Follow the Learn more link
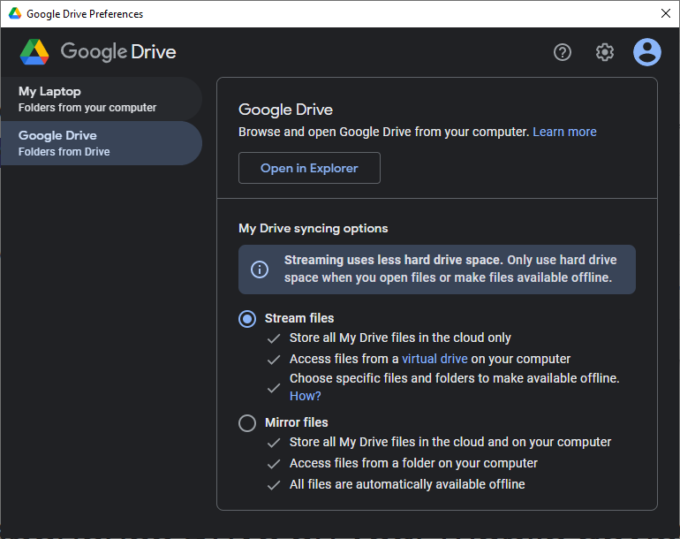Viewport: 680px width, 539px height. click(564, 132)
